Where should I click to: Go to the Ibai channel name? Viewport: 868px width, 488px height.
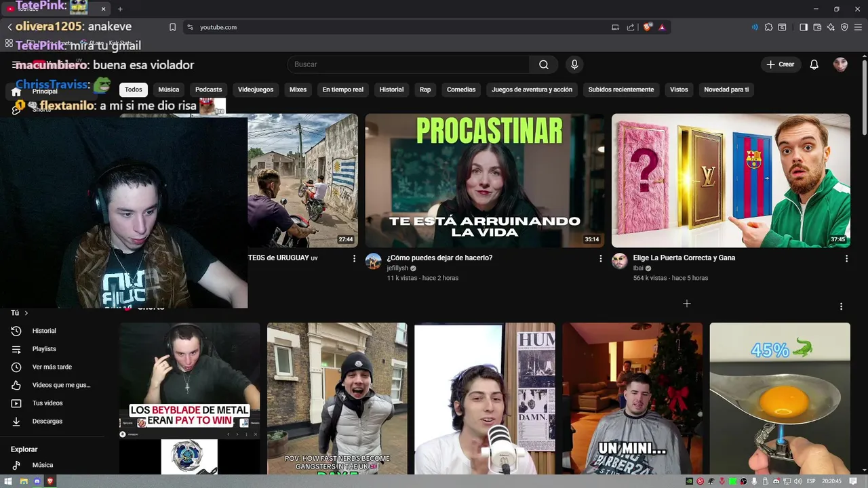[x=638, y=268]
